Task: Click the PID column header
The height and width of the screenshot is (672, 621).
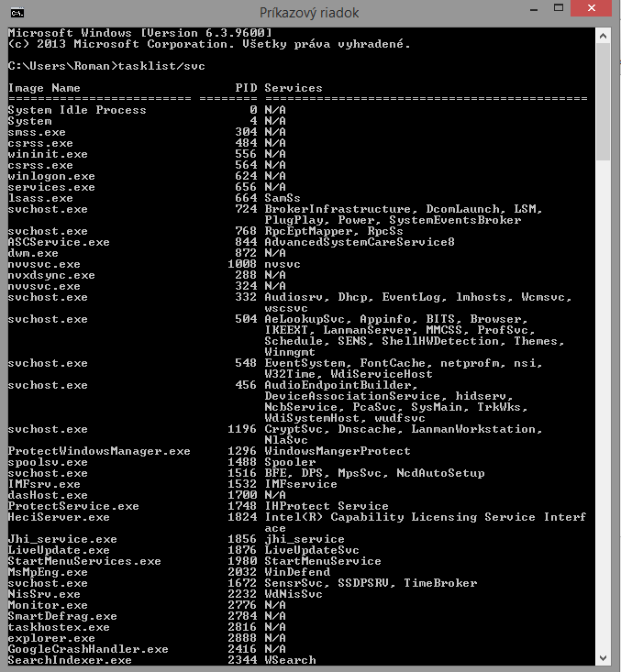Action: coord(246,88)
